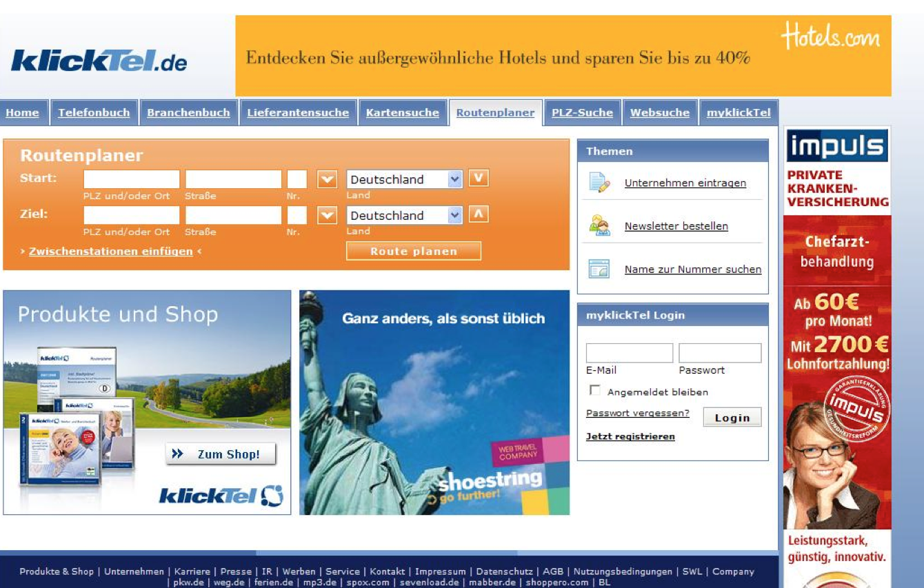Click the Name zur Nummer suchen icon
Image resolution: width=924 pixels, height=588 pixels.
(599, 269)
